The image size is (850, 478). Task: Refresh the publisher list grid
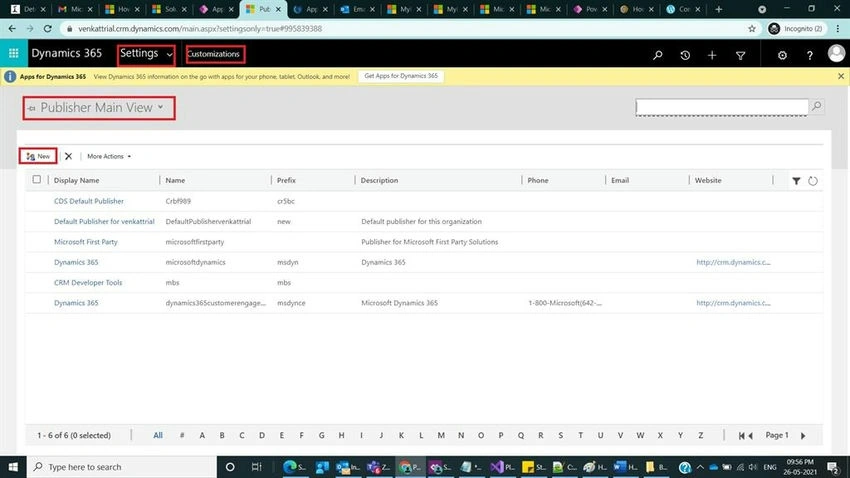[x=813, y=181]
